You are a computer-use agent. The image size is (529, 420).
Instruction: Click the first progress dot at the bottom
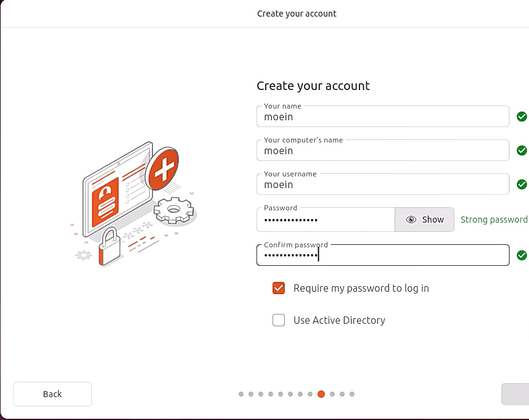[x=241, y=393]
